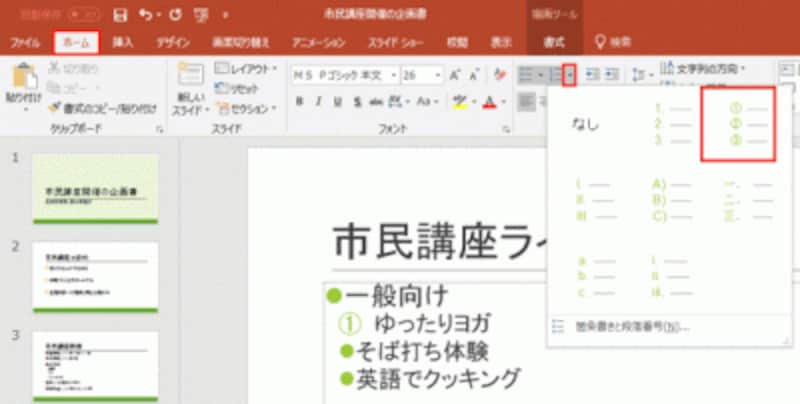This screenshot has width=800, height=404.
Task: Choose the circled ①②③ numbering style
Action: coord(739,124)
